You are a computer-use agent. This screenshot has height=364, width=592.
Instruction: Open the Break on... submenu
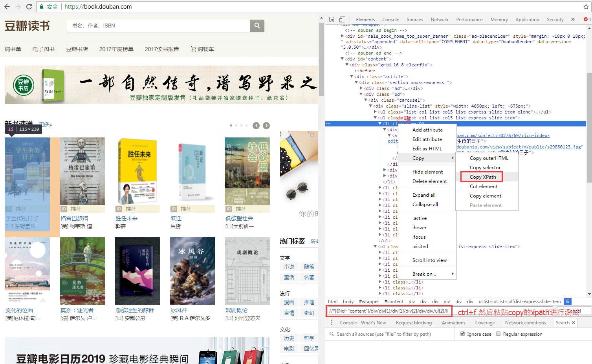click(x=427, y=274)
